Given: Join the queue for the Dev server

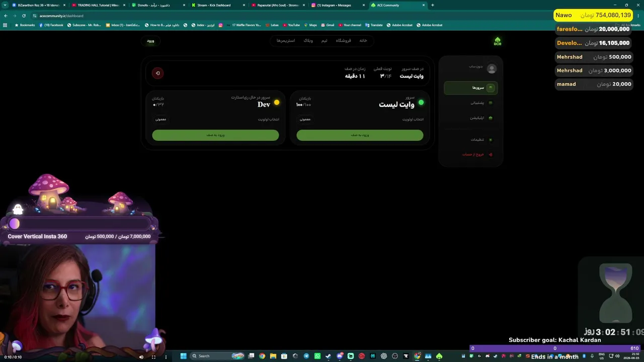Looking at the screenshot, I should click(215, 135).
